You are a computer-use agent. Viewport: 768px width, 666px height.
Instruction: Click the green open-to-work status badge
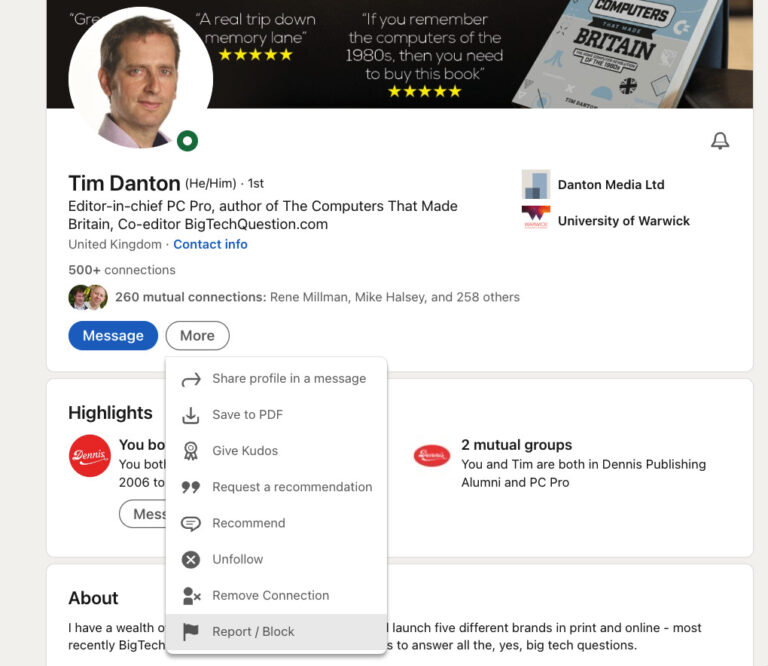coord(187,141)
